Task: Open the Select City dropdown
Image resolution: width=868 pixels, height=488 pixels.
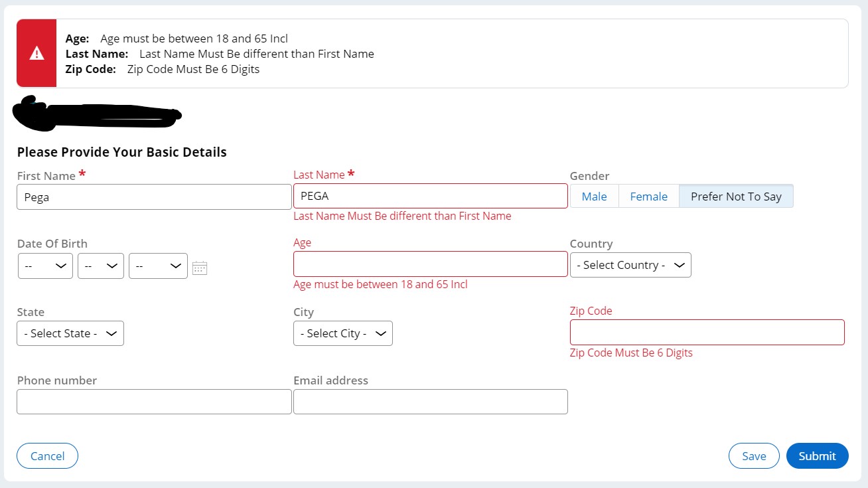Action: [342, 333]
